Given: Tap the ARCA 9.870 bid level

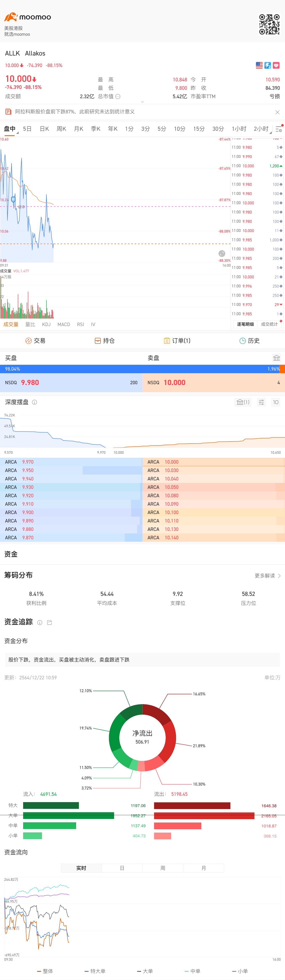Looking at the screenshot, I should click(71, 538).
